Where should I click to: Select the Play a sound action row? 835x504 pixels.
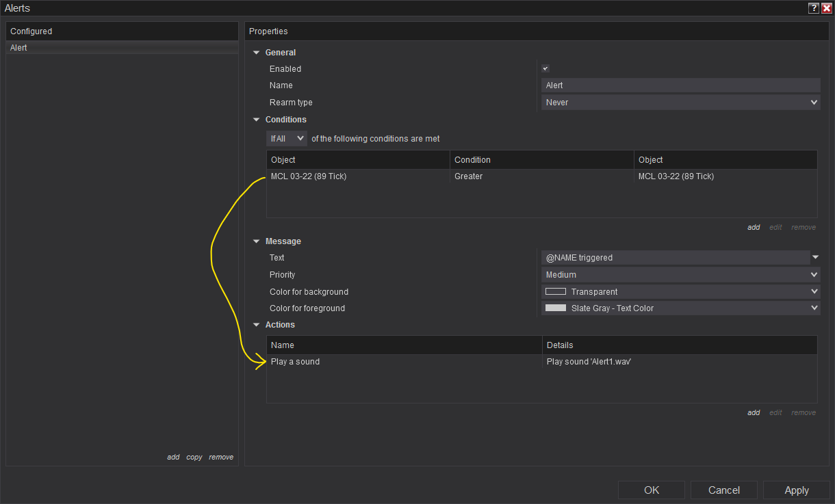[x=404, y=362]
